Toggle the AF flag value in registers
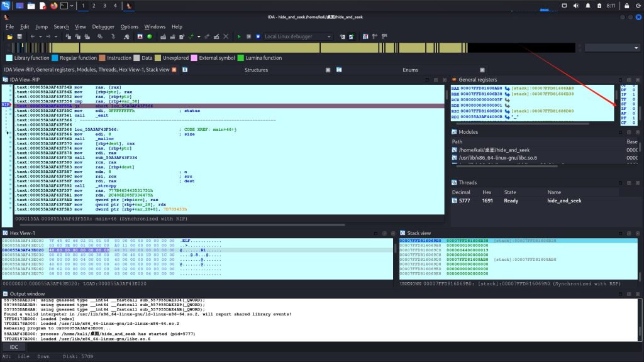 (x=634, y=113)
